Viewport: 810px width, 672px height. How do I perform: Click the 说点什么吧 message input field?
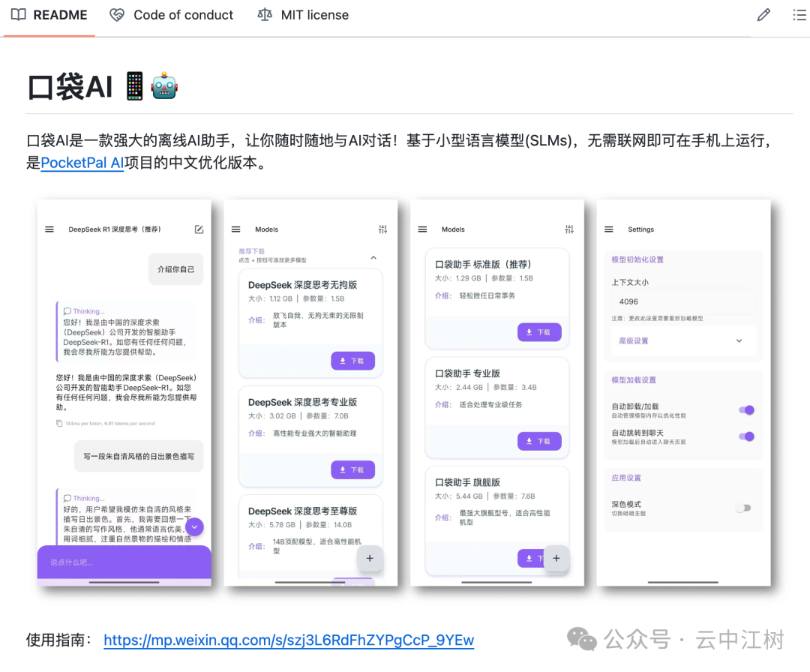point(124,562)
